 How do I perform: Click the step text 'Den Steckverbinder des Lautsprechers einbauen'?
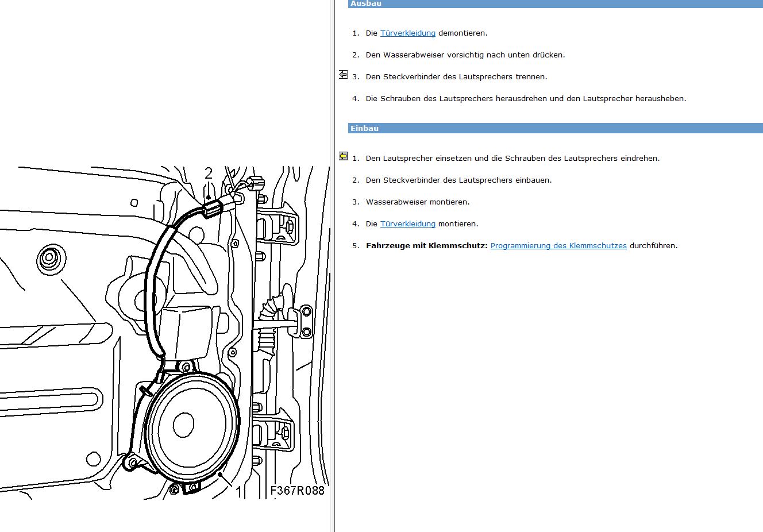pos(459,180)
